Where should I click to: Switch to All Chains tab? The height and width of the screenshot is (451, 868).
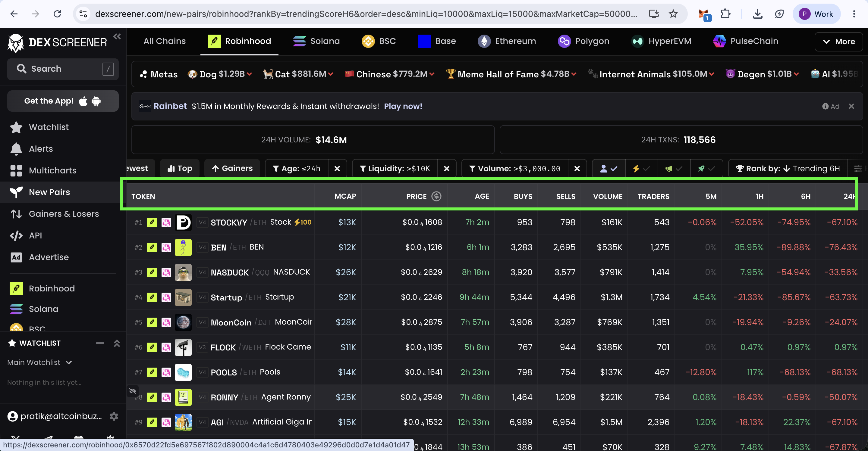tap(165, 41)
